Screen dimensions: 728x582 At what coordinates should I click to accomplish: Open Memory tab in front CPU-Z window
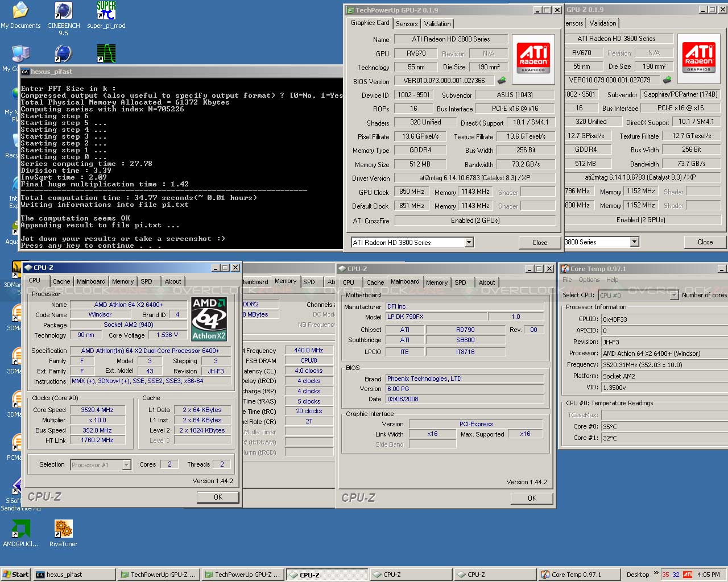123,281
